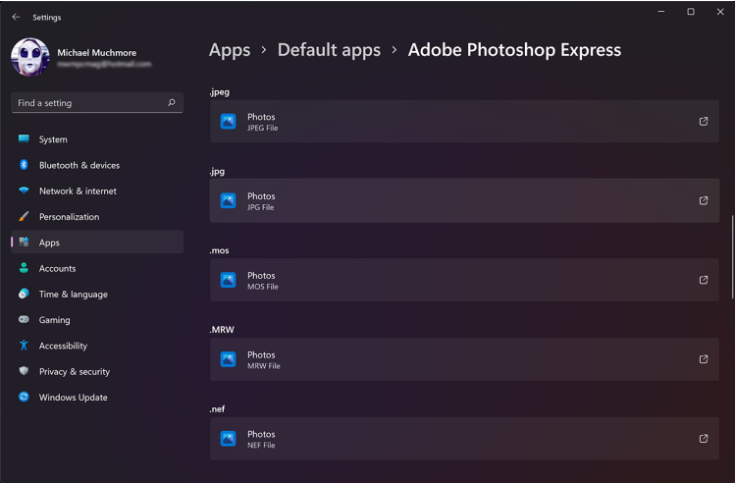The image size is (735, 483).
Task: Click the Privacy shield icon
Action: click(23, 370)
